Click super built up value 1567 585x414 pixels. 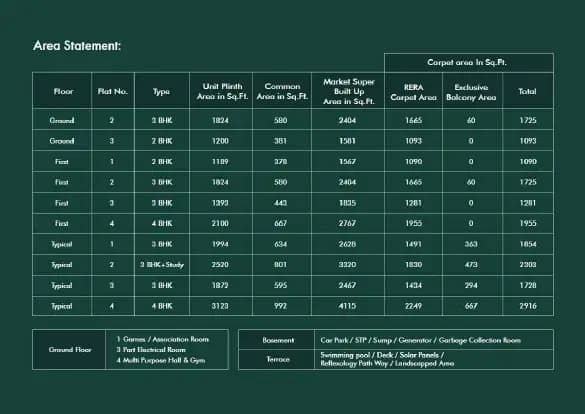[x=347, y=161]
